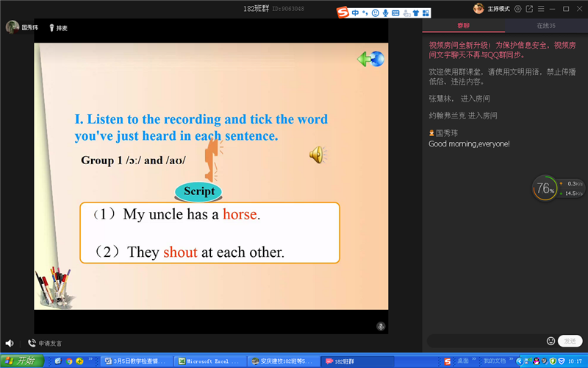Open the 主持模式 mode selector
This screenshot has height=368, width=588.
click(498, 9)
